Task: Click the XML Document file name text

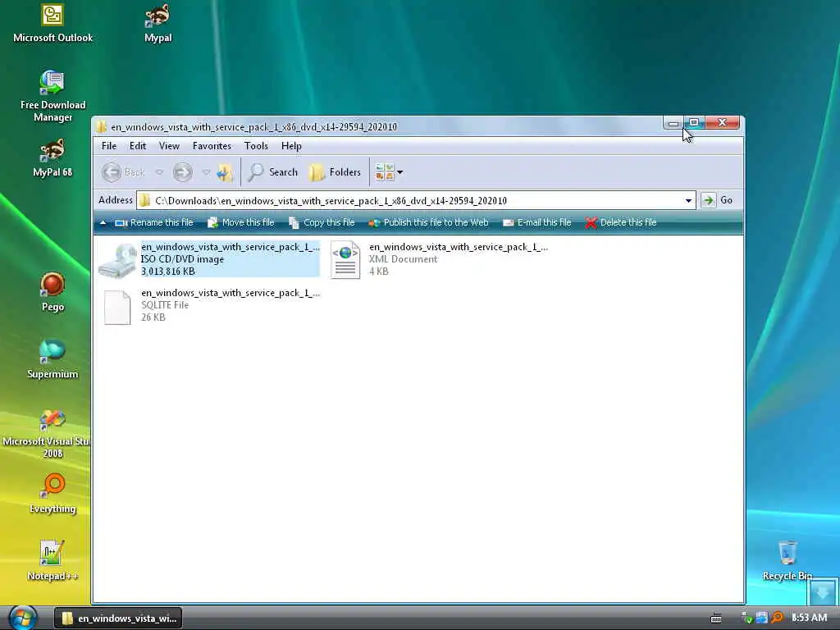Action: pyautogui.click(x=459, y=247)
